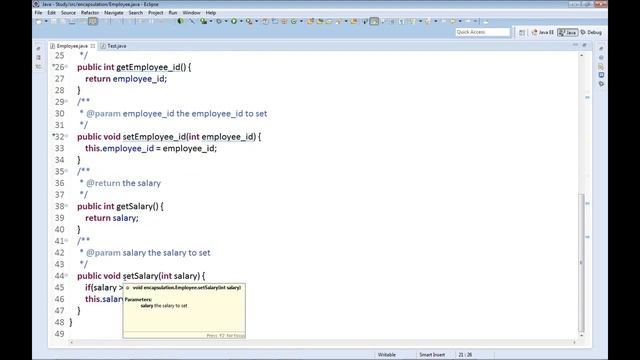The image size is (640, 360).
Task: Click the editor scrollbar down arrow
Action: tap(581, 336)
